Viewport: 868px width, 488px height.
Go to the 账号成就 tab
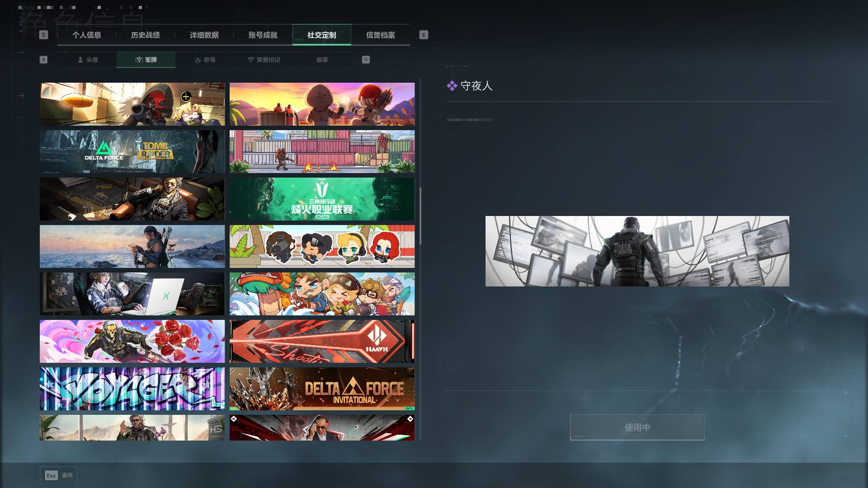click(263, 35)
